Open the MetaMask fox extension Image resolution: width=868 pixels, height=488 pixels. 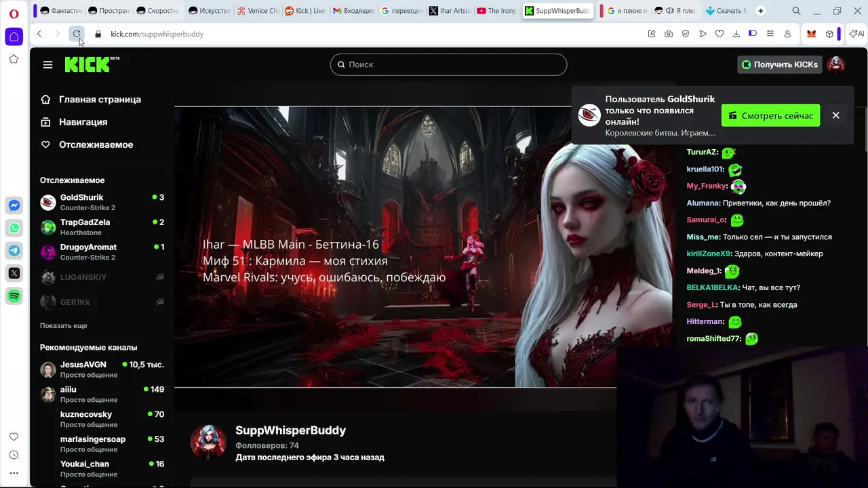(811, 34)
